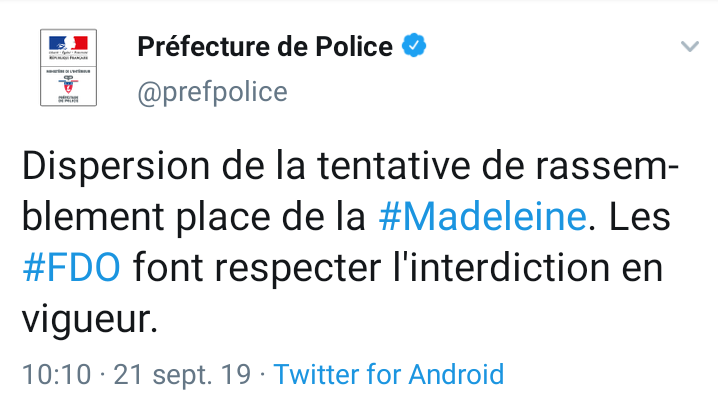Open the Préfecture de Police display name
The width and height of the screenshot is (718, 413).
265,46
